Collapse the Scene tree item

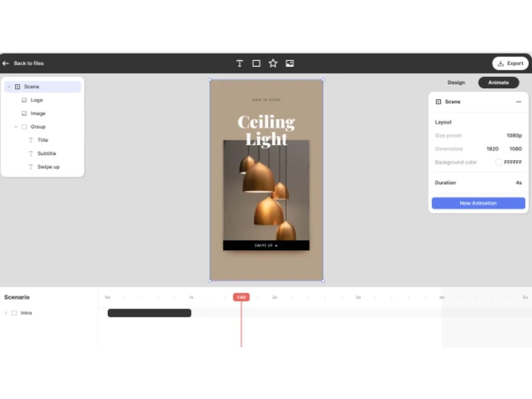[x=9, y=87]
